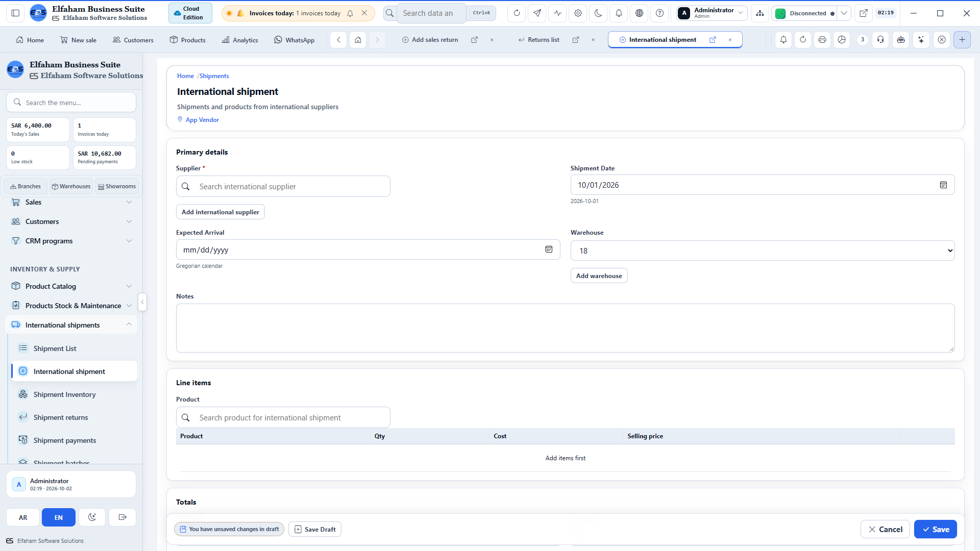This screenshot has height=551, width=980.
Task: Expand the Product Catalog section
Action: (71, 287)
